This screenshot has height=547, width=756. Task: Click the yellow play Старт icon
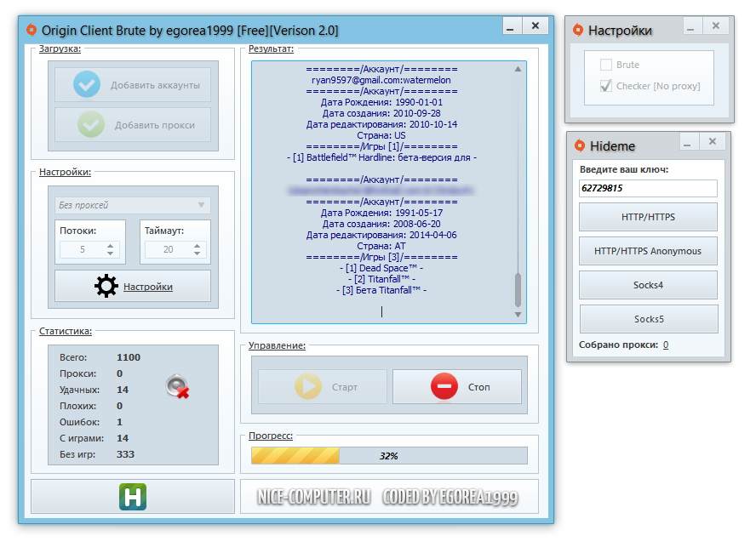pos(308,386)
